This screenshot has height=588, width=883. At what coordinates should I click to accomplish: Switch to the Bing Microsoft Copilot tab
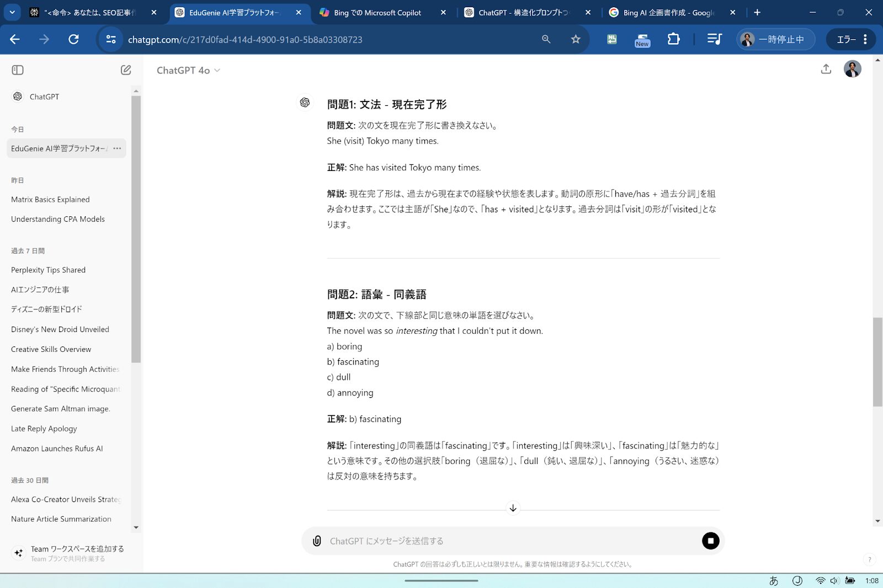pyautogui.click(x=377, y=13)
